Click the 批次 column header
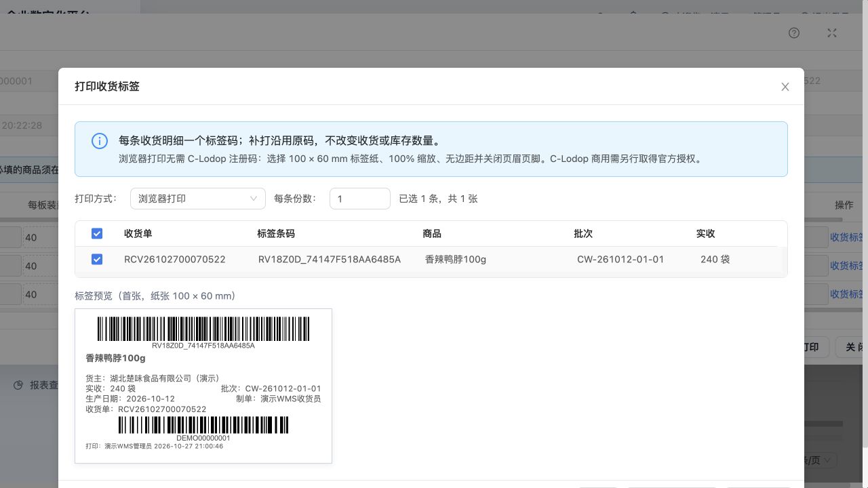 (x=583, y=233)
